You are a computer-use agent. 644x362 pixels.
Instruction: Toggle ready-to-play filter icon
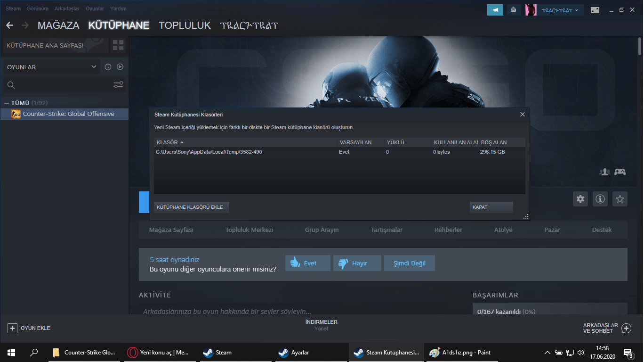coord(120,67)
